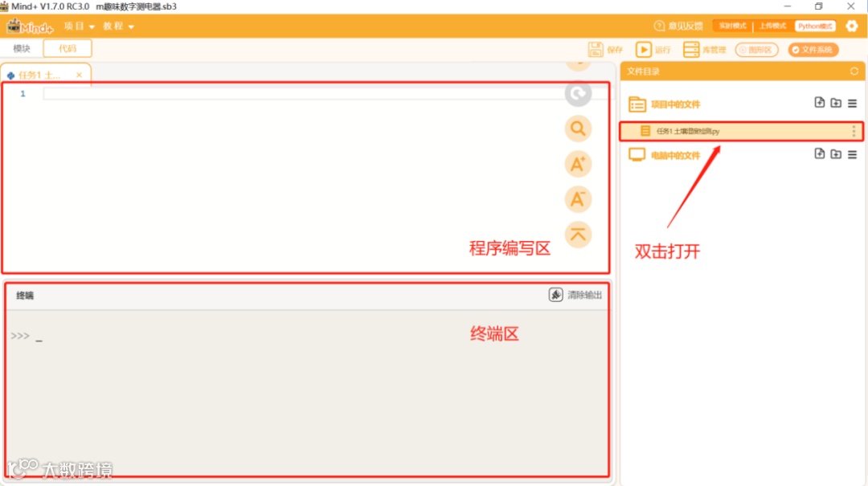Screen dimensions: 868x486
Task: Select Python模式
Action: [x=815, y=26]
